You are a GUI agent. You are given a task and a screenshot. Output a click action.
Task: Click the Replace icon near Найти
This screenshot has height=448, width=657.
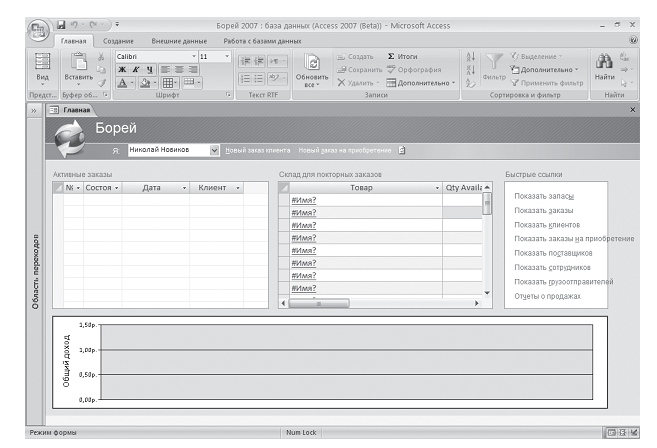tap(624, 57)
